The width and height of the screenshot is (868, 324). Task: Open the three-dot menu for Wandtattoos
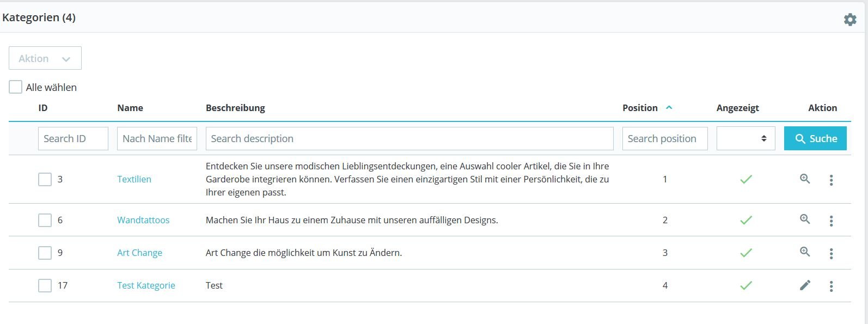[831, 221]
